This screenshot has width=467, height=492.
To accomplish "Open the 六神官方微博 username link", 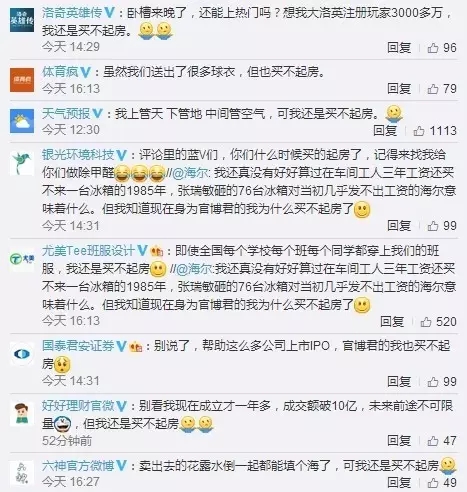I will coord(78,466).
